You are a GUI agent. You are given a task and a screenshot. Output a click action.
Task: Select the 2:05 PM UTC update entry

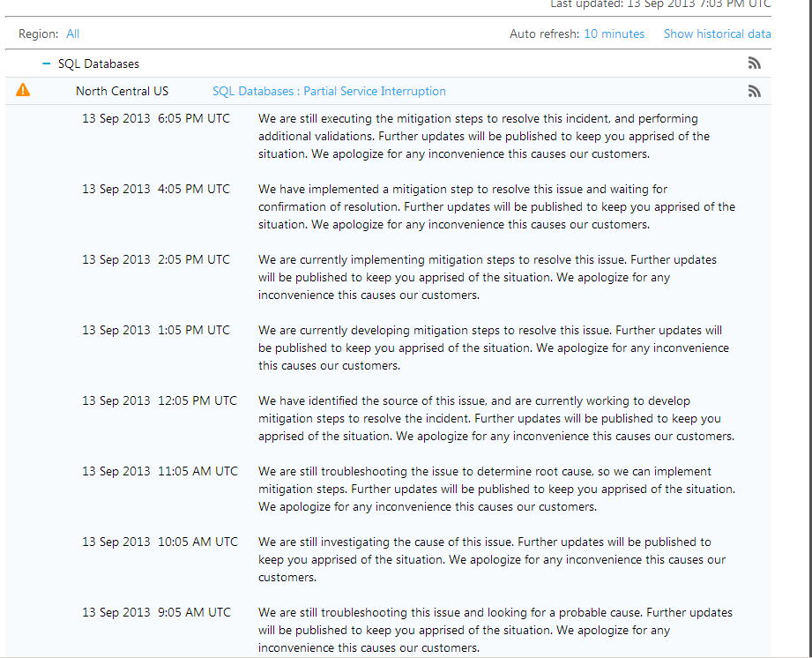[x=156, y=259]
